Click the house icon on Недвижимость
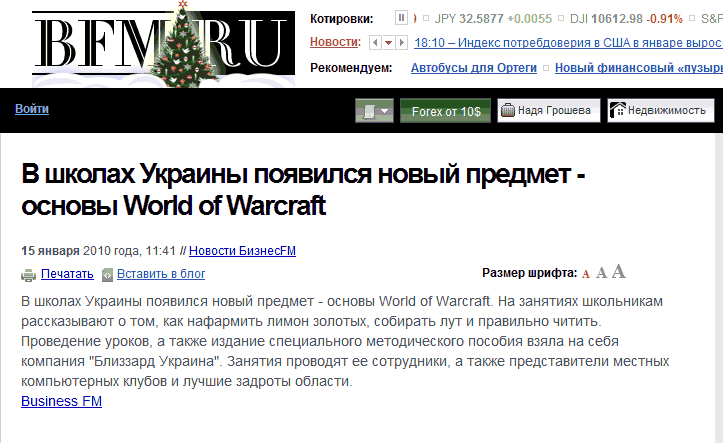This screenshot has width=723, height=443. (617, 110)
